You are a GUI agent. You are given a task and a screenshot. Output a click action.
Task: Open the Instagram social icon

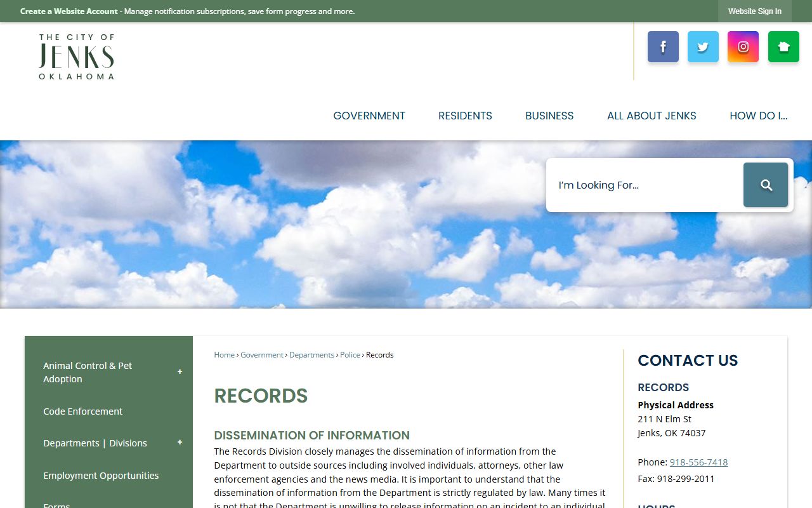click(x=743, y=47)
